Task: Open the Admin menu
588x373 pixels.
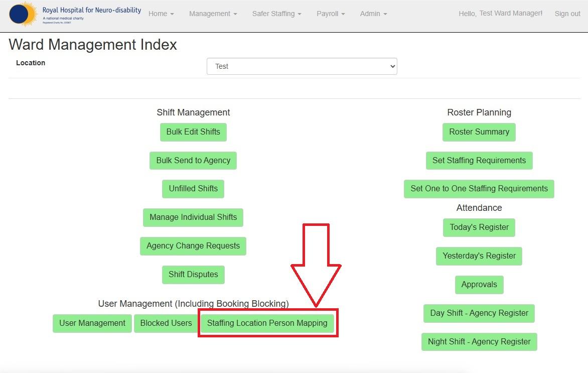Action: point(373,14)
